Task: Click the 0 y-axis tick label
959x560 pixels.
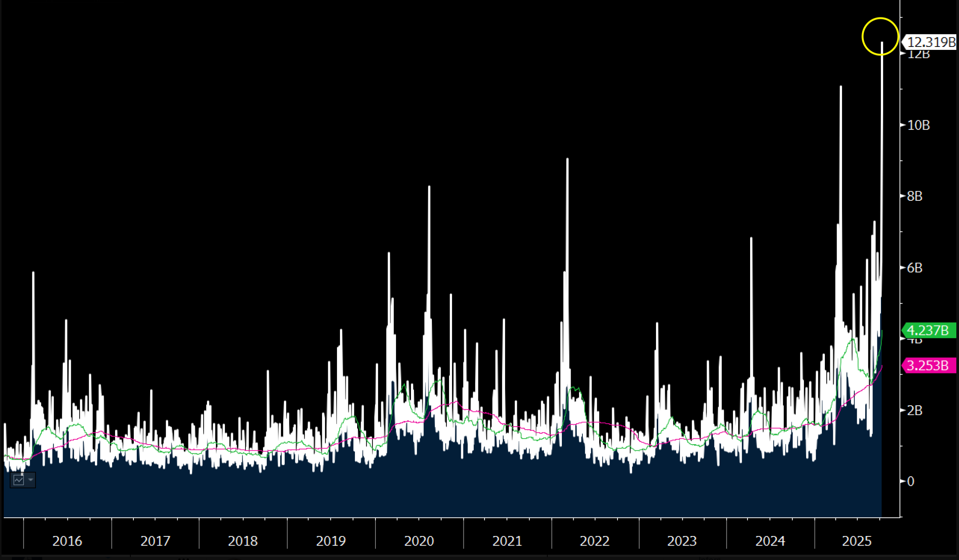Action: click(911, 482)
